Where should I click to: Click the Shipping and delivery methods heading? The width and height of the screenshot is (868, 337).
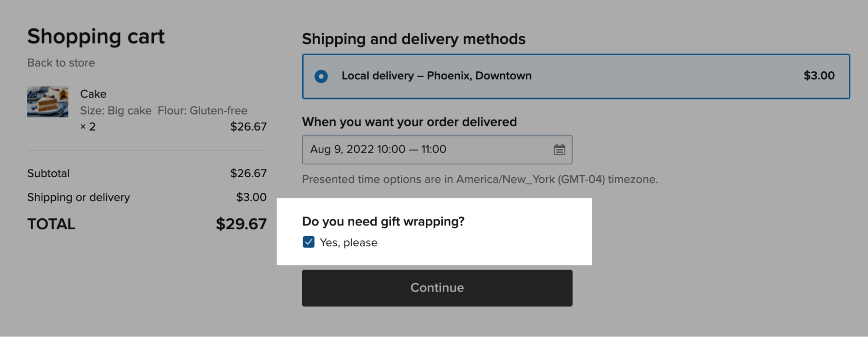[x=413, y=39]
